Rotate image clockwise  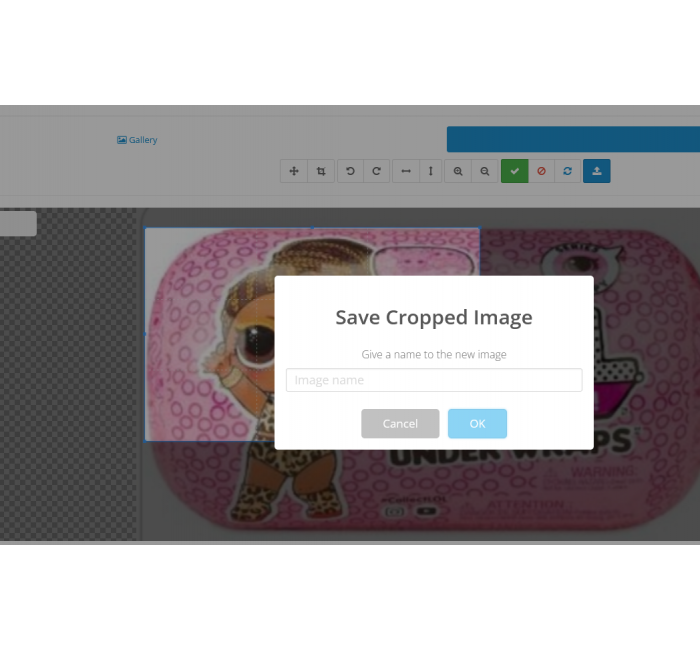[377, 171]
